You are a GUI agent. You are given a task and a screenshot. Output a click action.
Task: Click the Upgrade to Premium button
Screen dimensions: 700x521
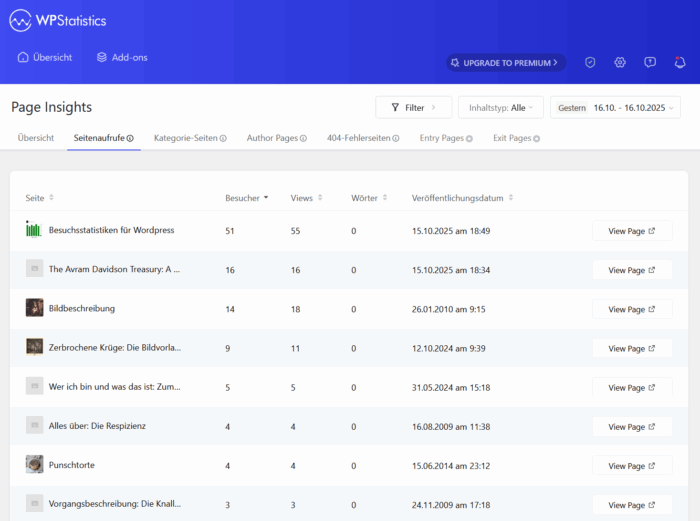[x=506, y=62]
